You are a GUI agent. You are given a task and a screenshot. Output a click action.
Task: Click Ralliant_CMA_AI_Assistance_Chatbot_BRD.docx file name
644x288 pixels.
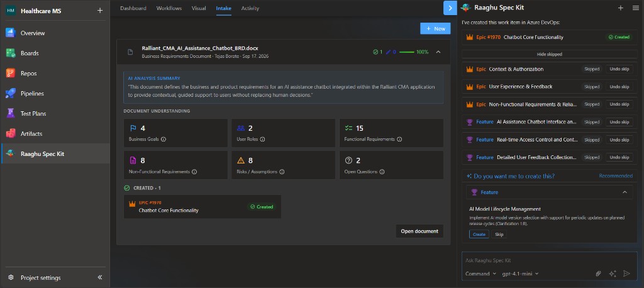click(x=200, y=48)
